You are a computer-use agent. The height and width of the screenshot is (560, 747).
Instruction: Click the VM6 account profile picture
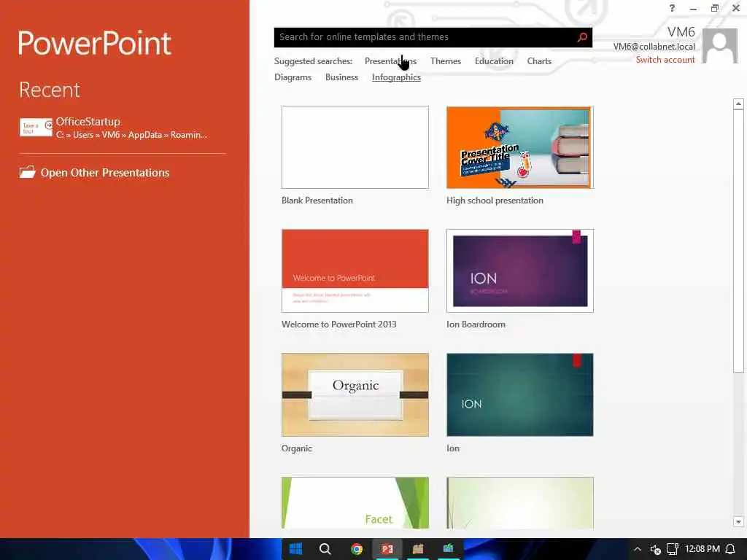720,46
